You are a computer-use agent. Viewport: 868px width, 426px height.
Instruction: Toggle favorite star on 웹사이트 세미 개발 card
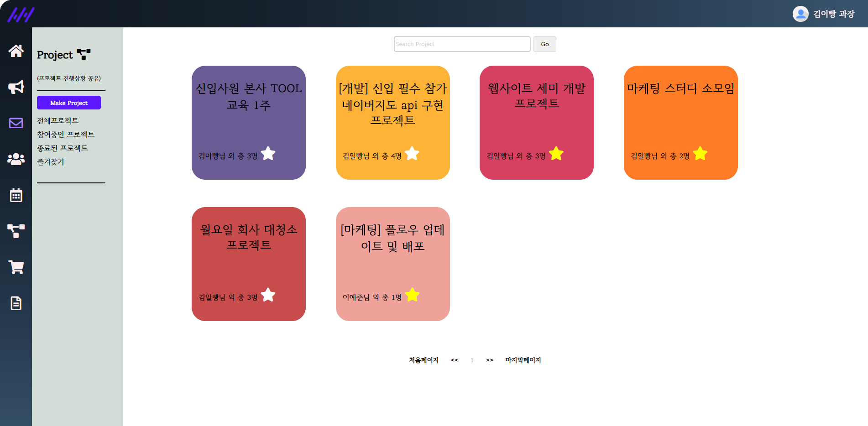pyautogui.click(x=556, y=154)
